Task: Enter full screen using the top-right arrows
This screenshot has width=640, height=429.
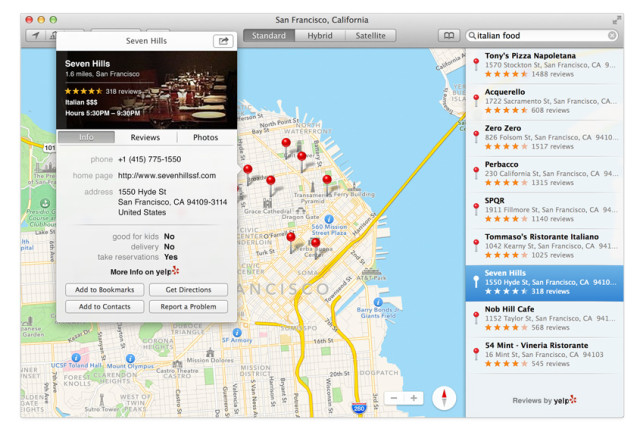Action: [x=617, y=20]
